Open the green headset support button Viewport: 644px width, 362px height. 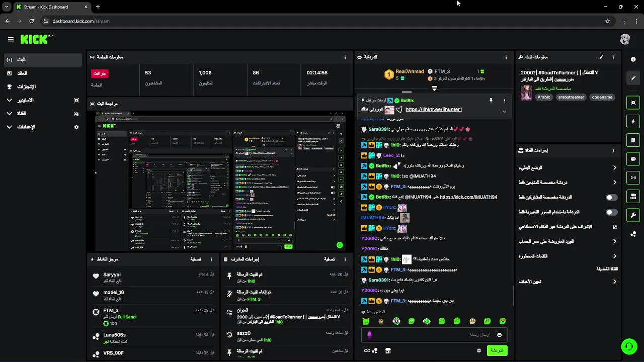pyautogui.click(x=629, y=346)
